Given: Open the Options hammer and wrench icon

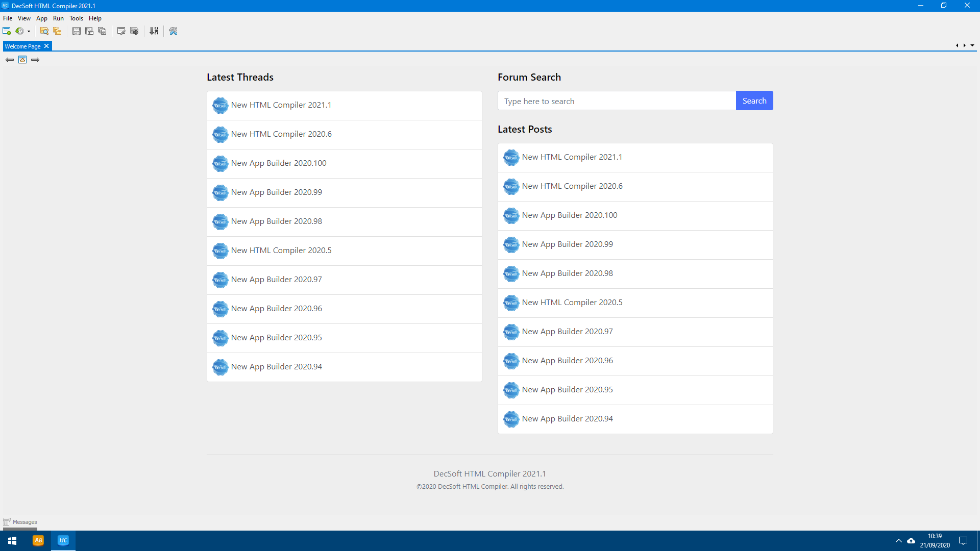Looking at the screenshot, I should click(173, 31).
